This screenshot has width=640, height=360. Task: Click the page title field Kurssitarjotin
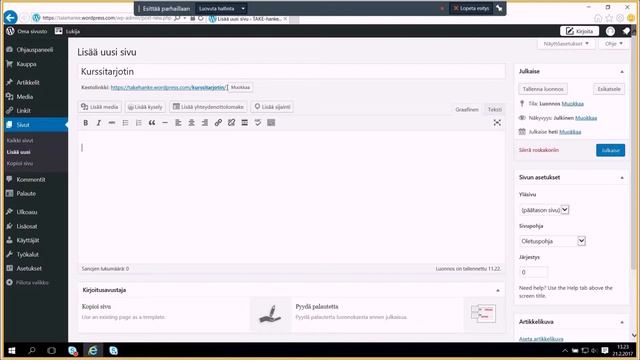click(291, 71)
